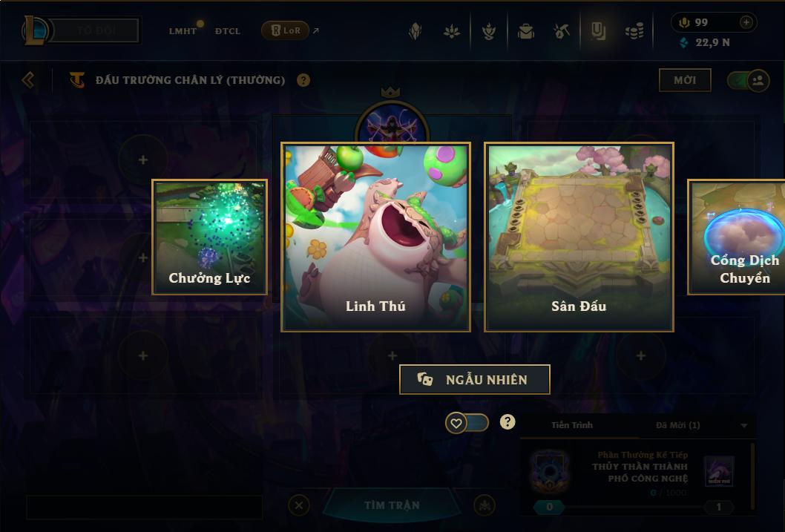
Task: Switch to the ĐTCL tab
Action: pyautogui.click(x=228, y=31)
